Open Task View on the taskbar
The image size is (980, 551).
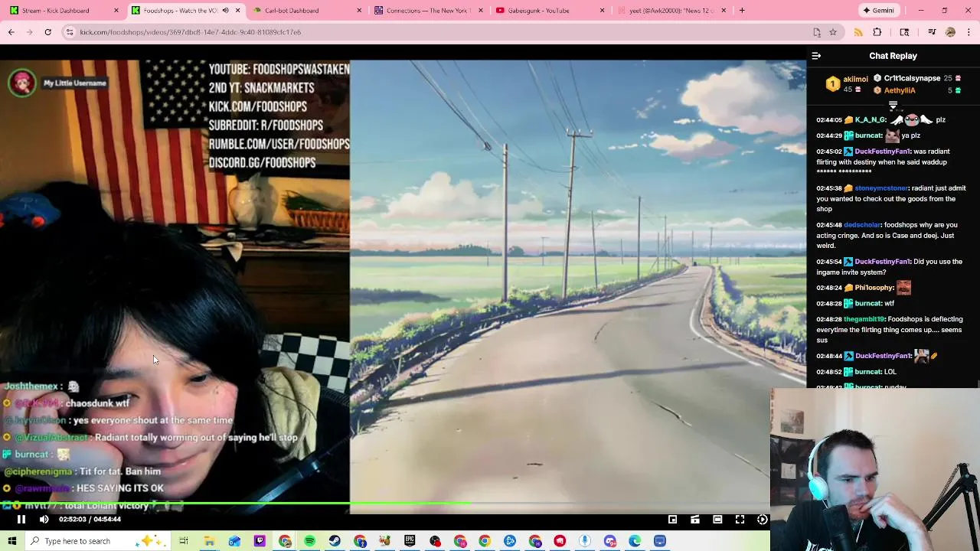[184, 541]
